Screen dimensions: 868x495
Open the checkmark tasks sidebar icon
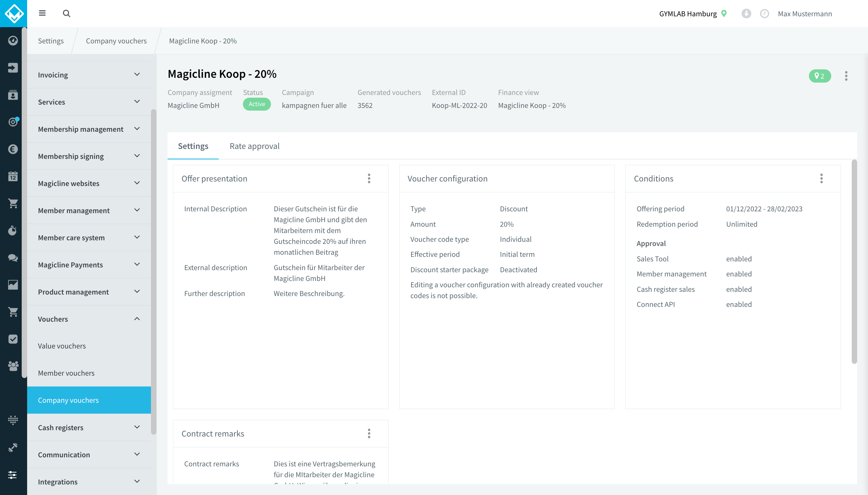(13, 339)
